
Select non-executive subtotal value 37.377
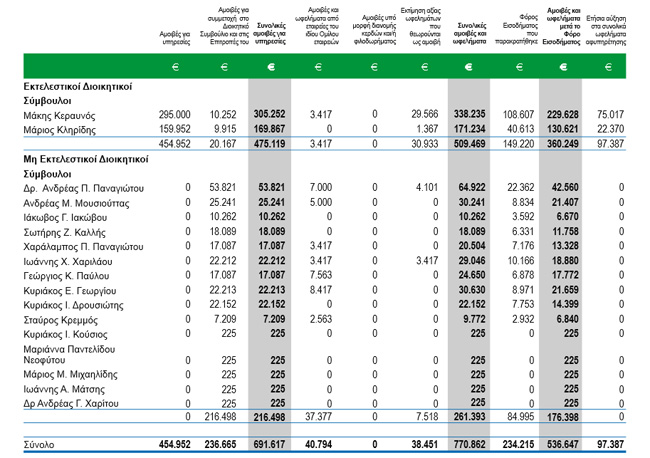click(318, 417)
